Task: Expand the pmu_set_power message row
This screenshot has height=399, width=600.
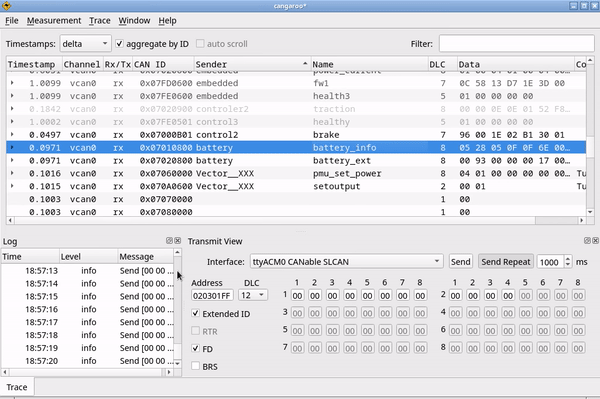Action: pos(12,173)
